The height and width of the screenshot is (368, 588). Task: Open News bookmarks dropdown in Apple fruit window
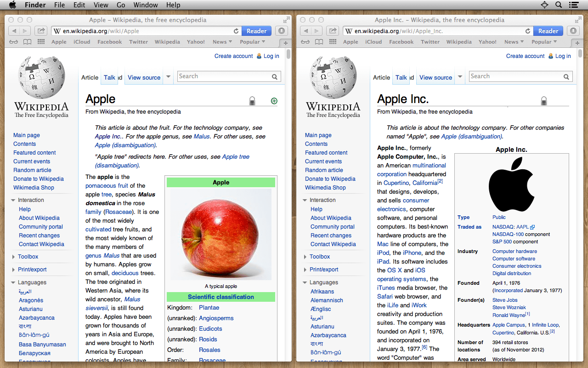pos(222,42)
